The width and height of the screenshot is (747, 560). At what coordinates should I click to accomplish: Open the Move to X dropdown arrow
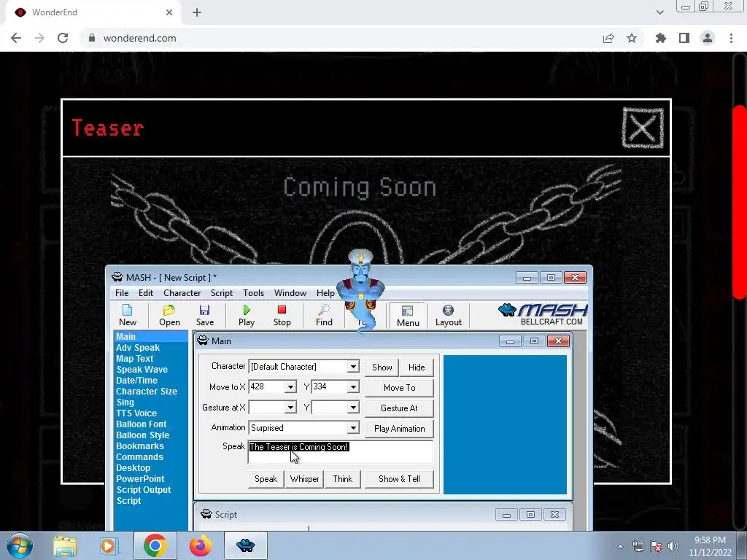pyautogui.click(x=290, y=387)
